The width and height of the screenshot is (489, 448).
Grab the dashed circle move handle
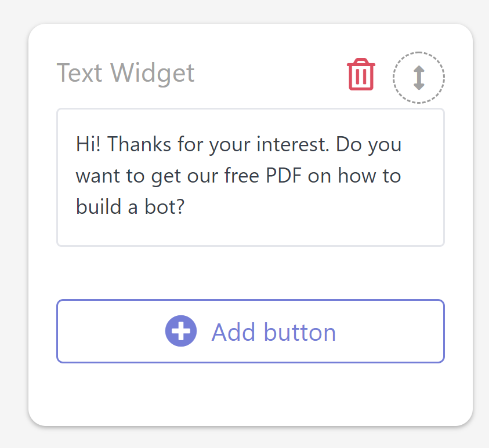pyautogui.click(x=419, y=78)
